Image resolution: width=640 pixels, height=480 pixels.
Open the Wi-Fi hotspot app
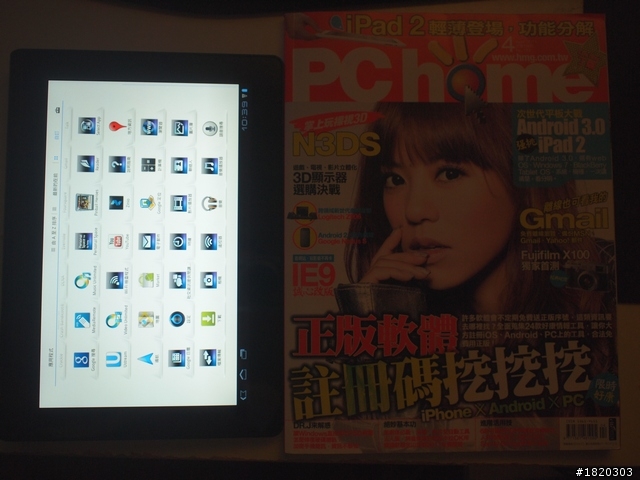click(x=115, y=281)
